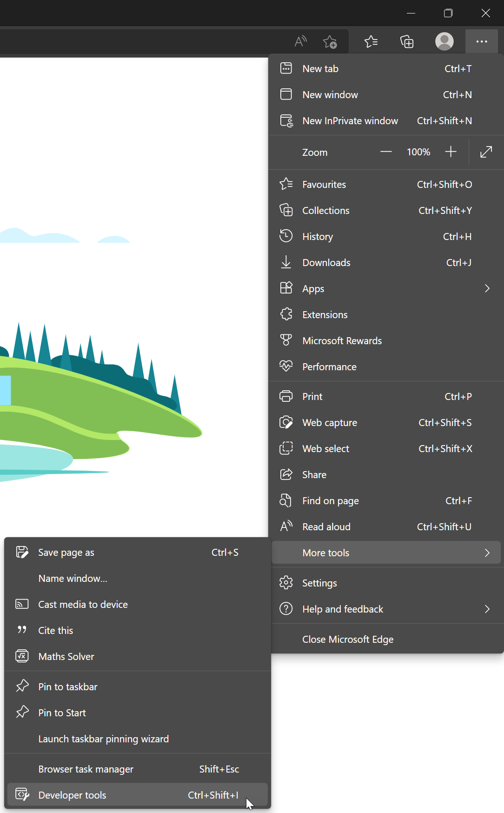This screenshot has width=504, height=813.
Task: Click the Collections icon in menu
Action: (x=286, y=210)
